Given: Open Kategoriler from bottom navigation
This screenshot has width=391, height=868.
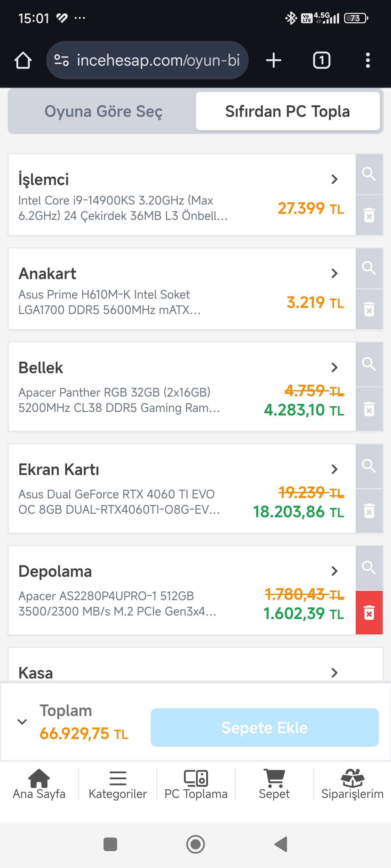Looking at the screenshot, I should tap(118, 784).
